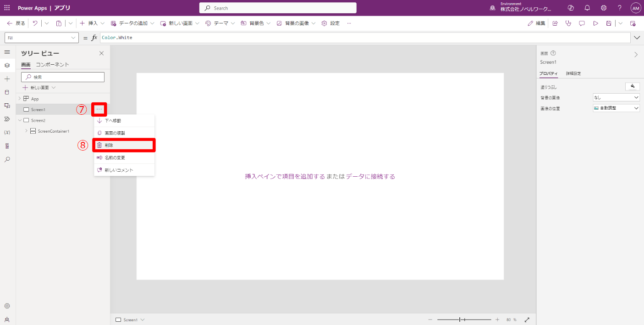Open the app launcher waffle icon
Image resolution: width=644 pixels, height=325 pixels.
click(7, 8)
